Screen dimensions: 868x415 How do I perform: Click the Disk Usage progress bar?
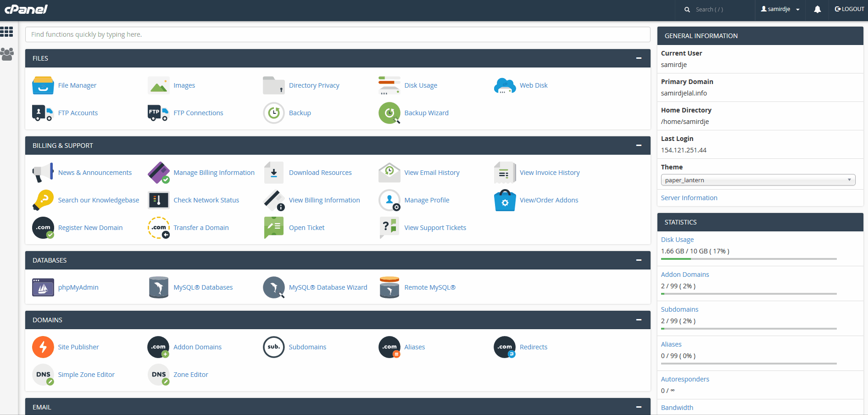pyautogui.click(x=749, y=259)
